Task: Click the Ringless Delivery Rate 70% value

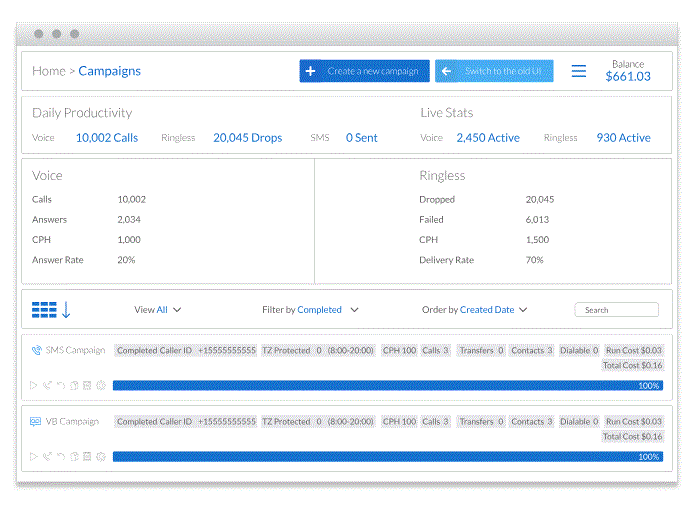Action: coord(534,260)
